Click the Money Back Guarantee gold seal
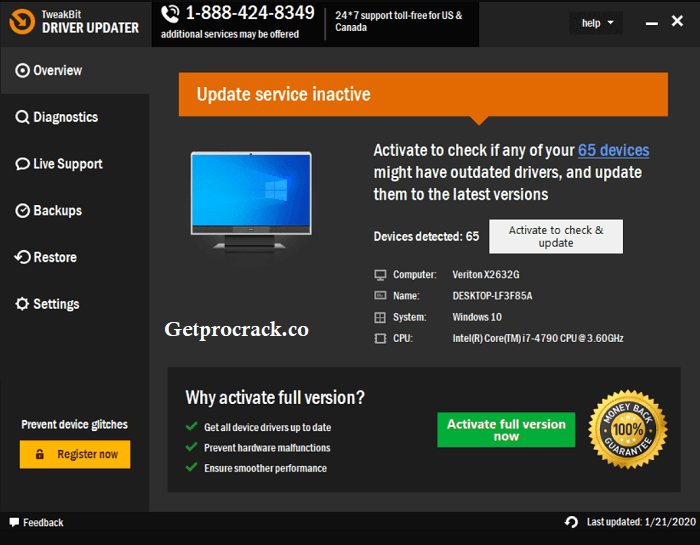Image resolution: width=700 pixels, height=545 pixels. [628, 429]
